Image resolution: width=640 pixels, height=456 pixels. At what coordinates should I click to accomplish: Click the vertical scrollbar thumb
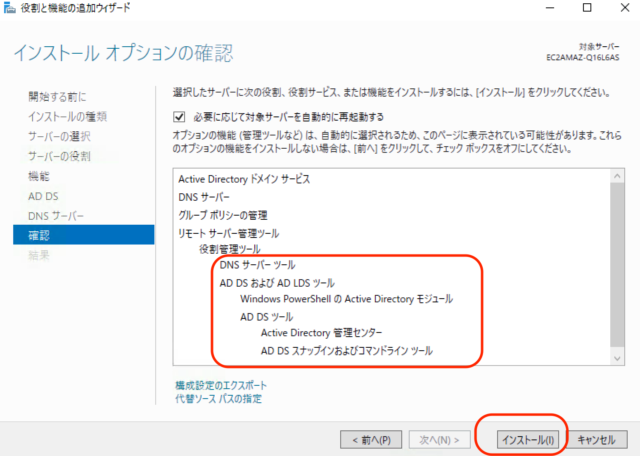coord(617,265)
